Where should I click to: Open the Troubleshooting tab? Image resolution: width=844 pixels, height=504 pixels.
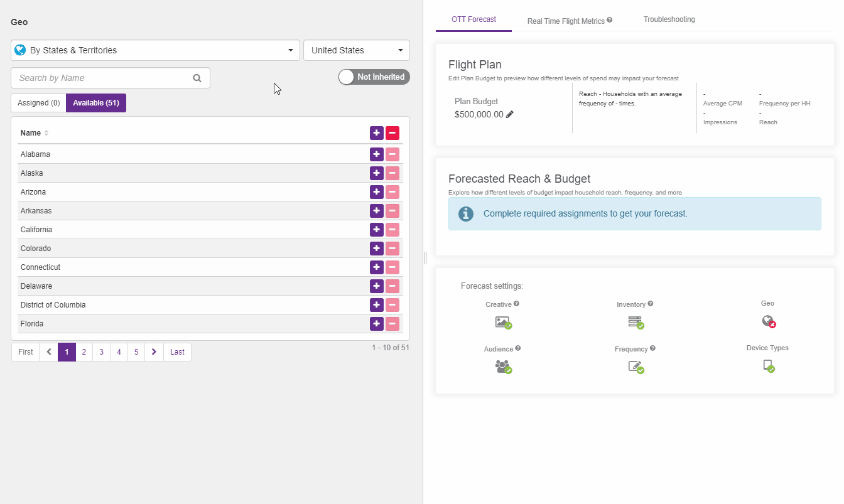(x=669, y=19)
